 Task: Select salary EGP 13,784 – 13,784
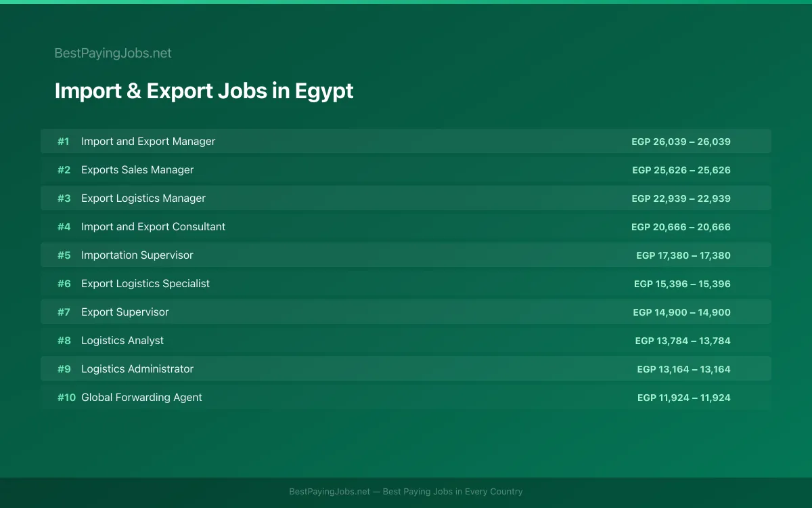tap(683, 341)
